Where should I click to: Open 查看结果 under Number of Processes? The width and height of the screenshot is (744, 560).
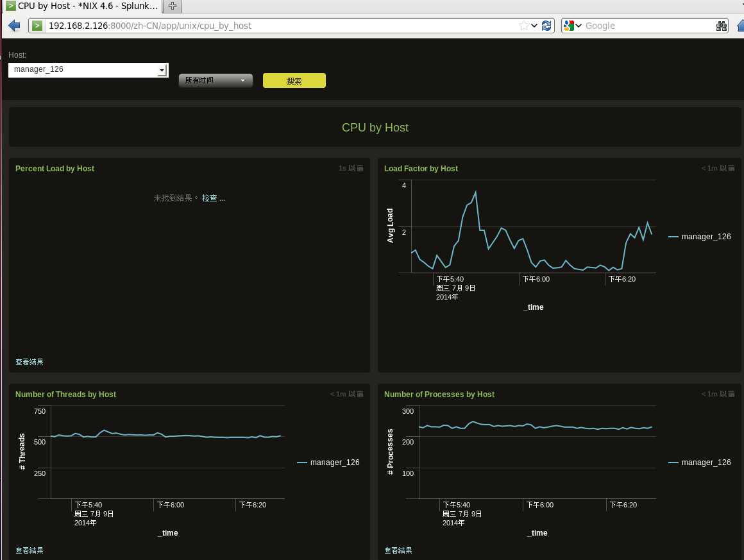tap(398, 550)
